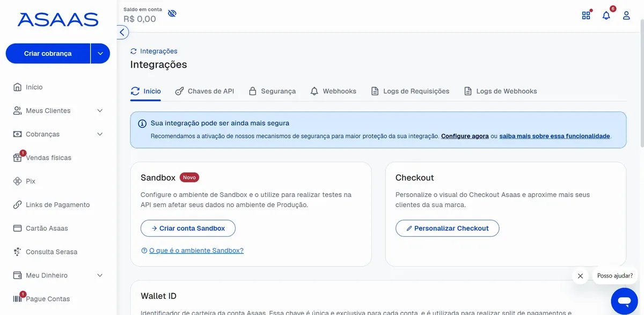644x315 pixels.
Task: Click saiba mais sobre essa funcionalidade link
Action: click(554, 136)
